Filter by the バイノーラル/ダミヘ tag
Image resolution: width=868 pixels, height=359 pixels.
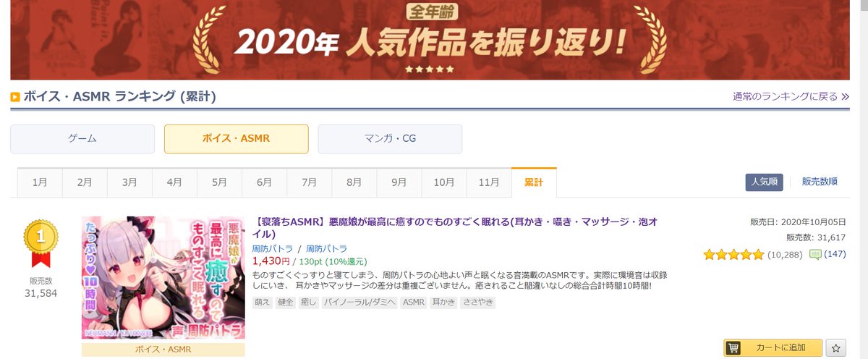tap(359, 303)
